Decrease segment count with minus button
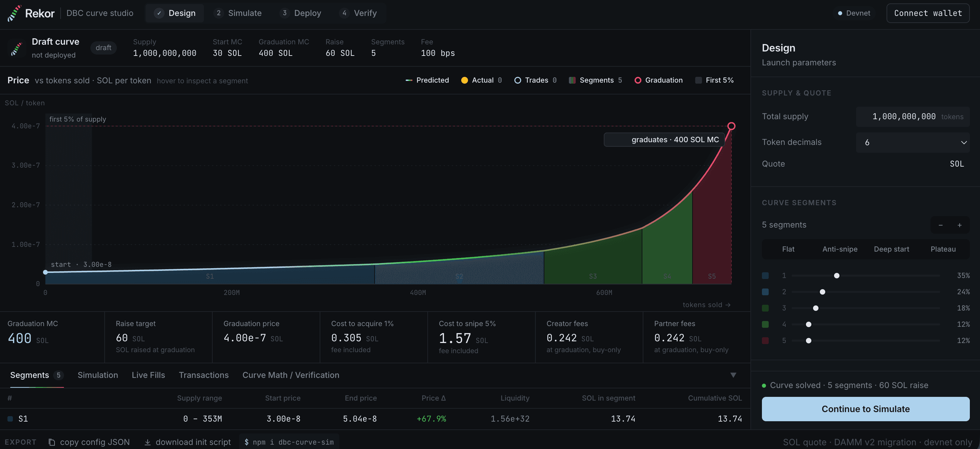980x449 pixels. (940, 225)
